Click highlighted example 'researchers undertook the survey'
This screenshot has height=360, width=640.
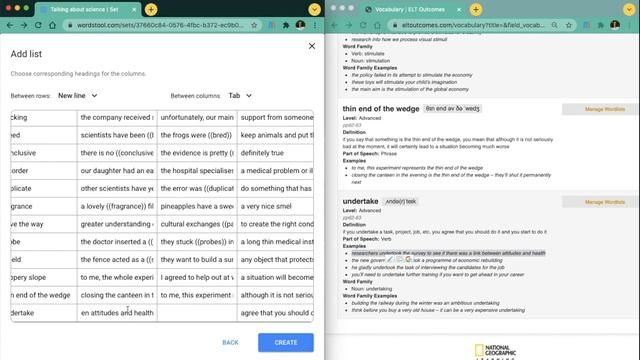coord(448,253)
